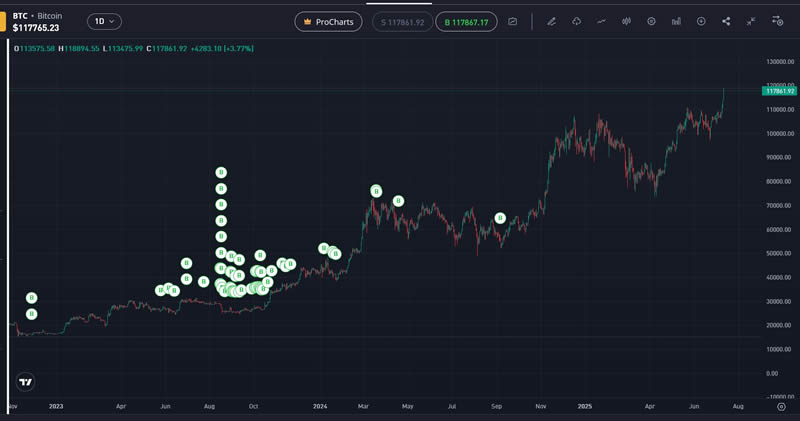The height and width of the screenshot is (421, 800).
Task: Click the Nov label before 2025
Action: (x=541, y=406)
